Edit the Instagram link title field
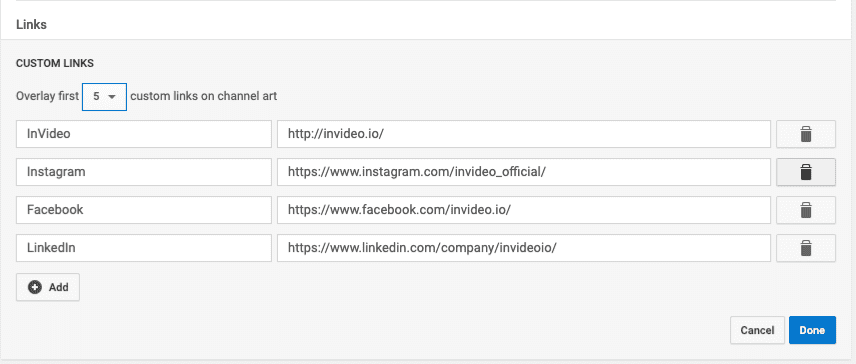This screenshot has width=856, height=364. [x=144, y=172]
